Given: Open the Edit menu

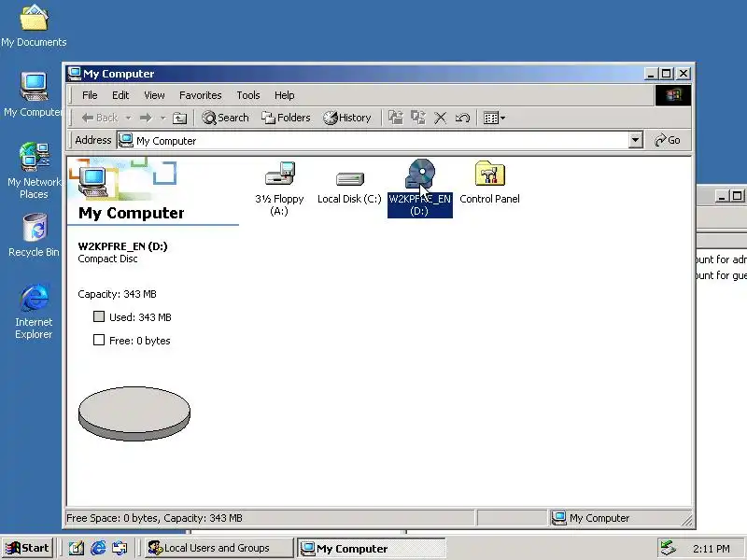Looking at the screenshot, I should [120, 95].
